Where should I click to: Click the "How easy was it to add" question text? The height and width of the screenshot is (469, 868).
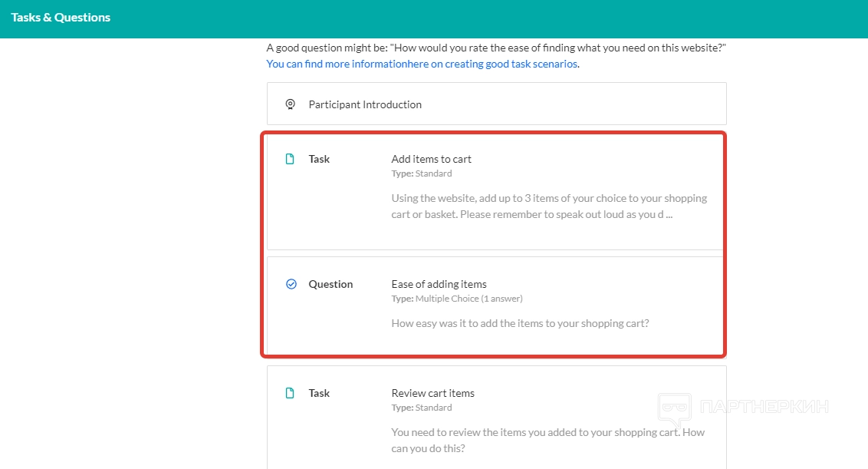[520, 323]
